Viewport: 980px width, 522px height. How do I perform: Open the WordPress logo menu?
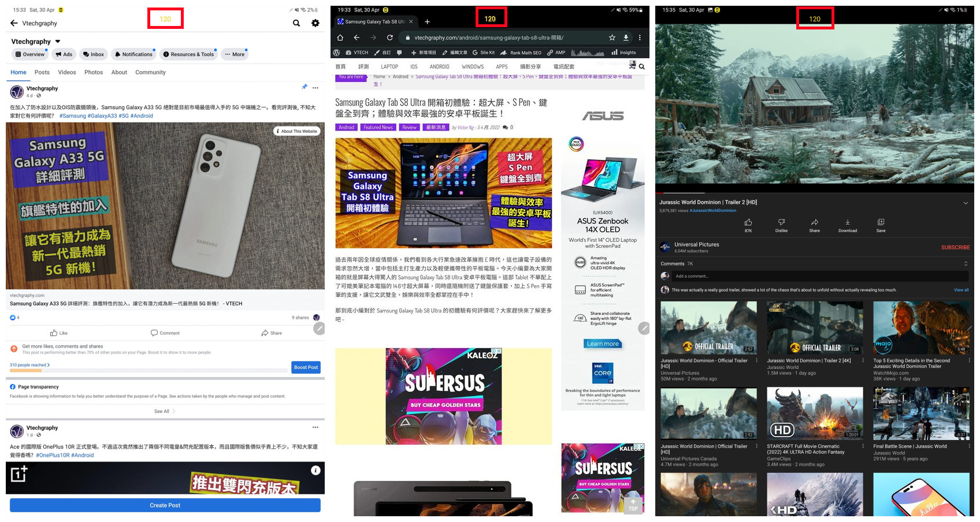336,53
